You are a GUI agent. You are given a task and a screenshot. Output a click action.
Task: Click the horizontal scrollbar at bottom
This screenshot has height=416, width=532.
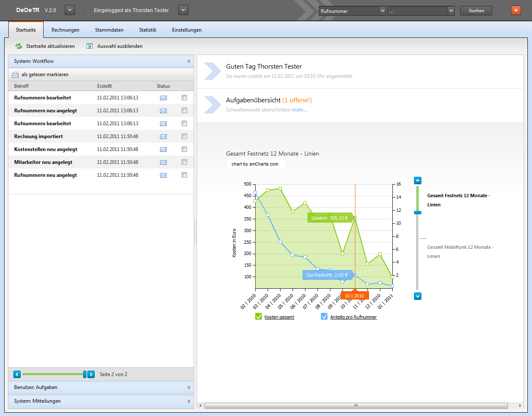click(356, 406)
